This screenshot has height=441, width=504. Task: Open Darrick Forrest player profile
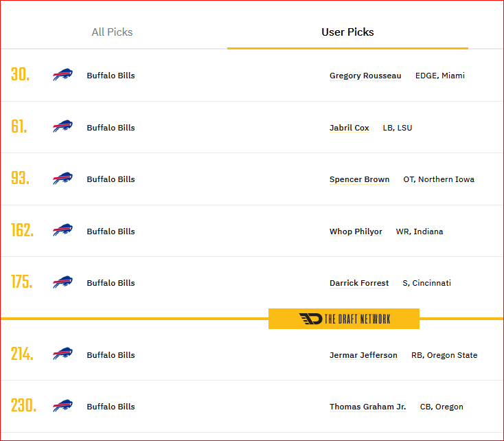[x=359, y=283]
